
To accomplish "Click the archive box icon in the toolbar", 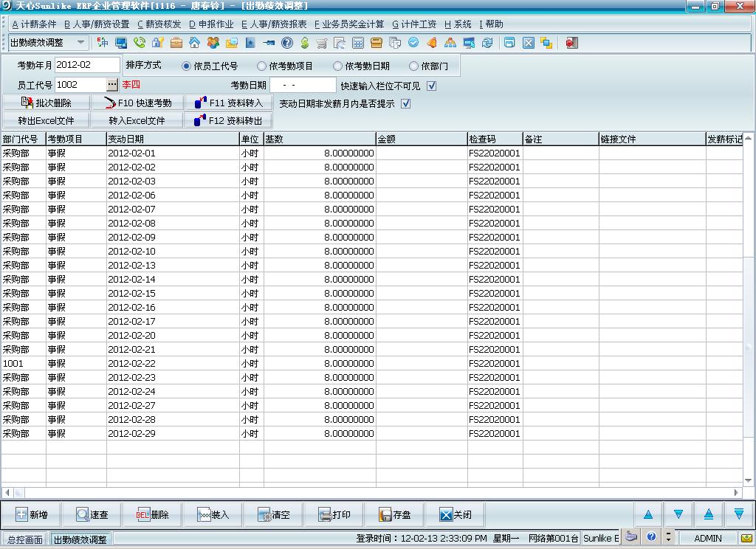I will point(377,43).
